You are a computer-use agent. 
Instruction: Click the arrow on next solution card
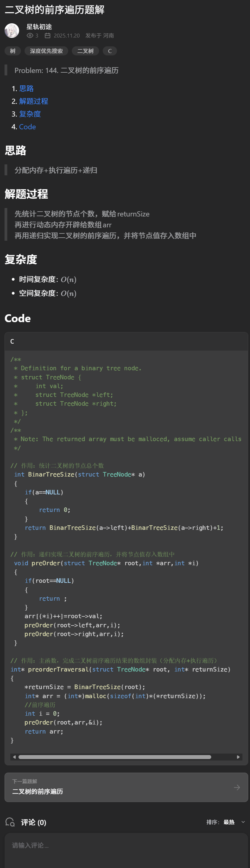[237, 787]
